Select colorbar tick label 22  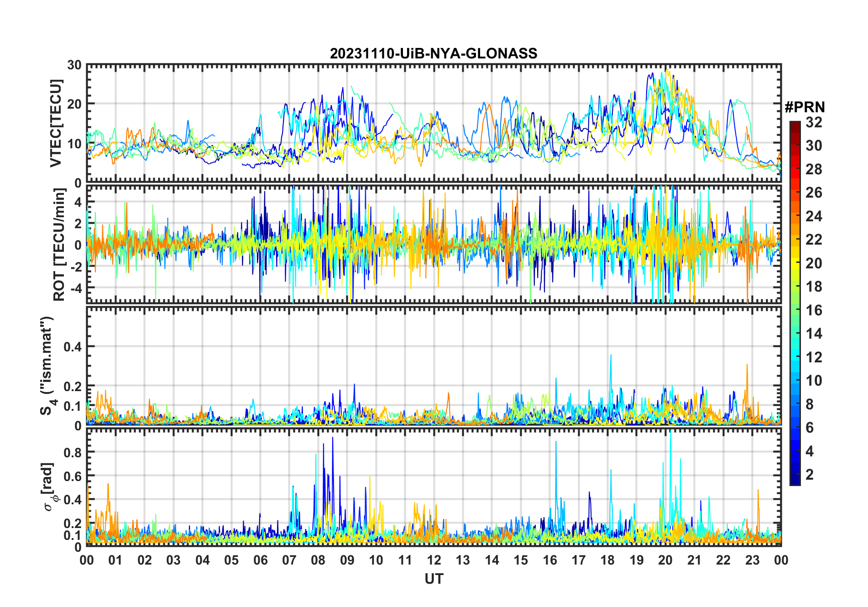pos(814,240)
